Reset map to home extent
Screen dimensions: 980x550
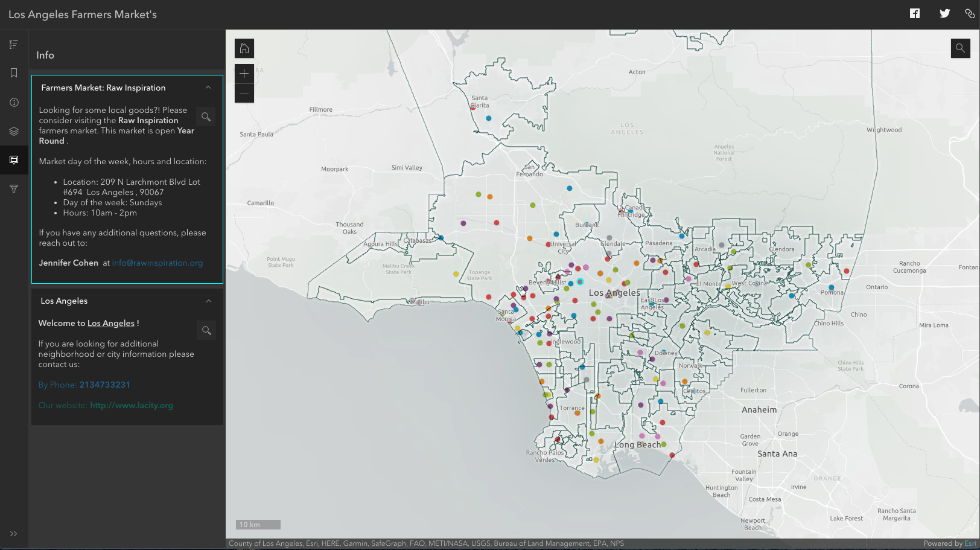244,48
